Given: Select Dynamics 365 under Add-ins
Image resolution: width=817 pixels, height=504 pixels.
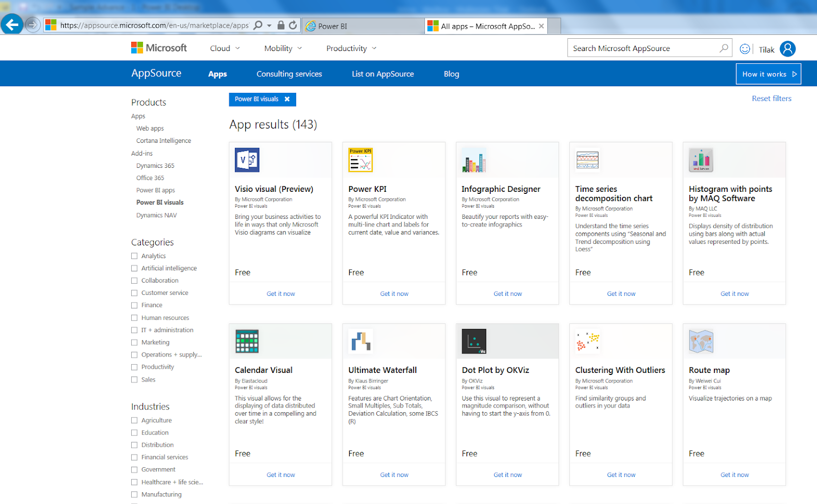Looking at the screenshot, I should [x=155, y=166].
